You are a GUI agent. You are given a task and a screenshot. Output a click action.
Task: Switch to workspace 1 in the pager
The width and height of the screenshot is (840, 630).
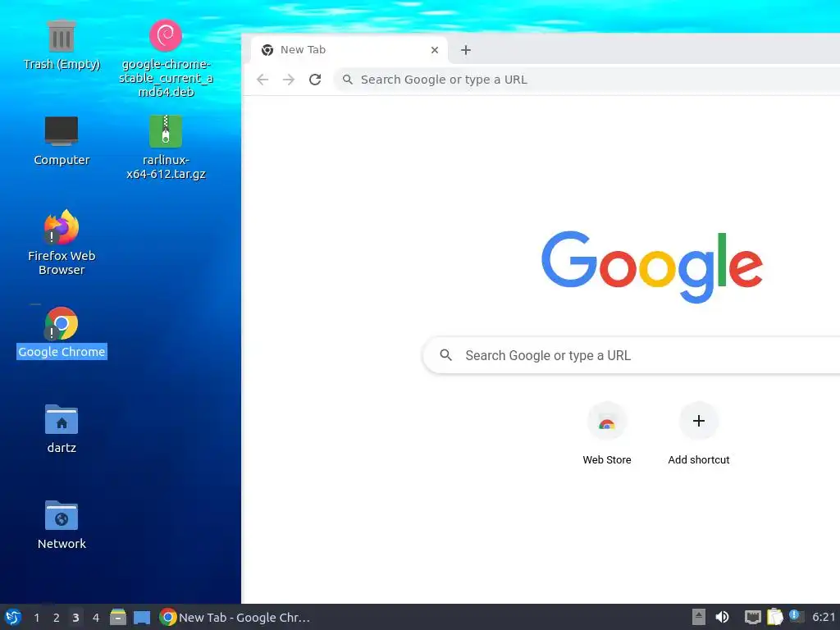tap(36, 618)
